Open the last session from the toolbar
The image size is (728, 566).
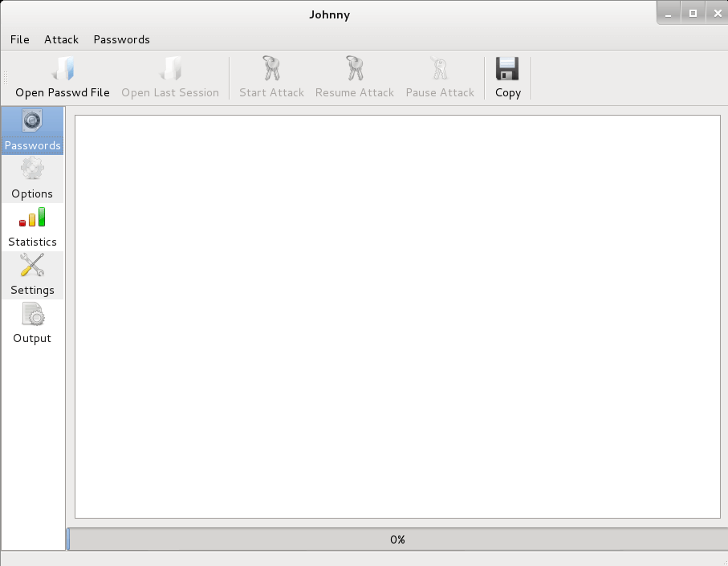tap(169, 70)
